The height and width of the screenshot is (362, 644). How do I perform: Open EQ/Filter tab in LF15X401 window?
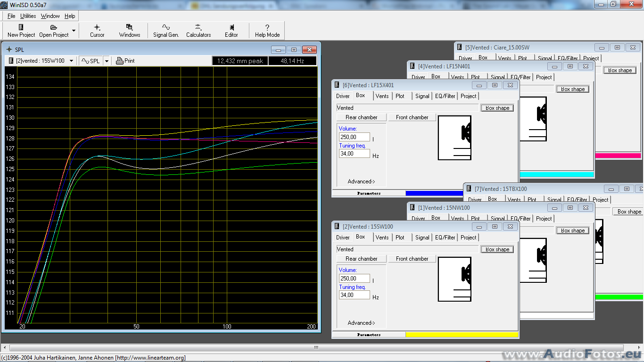click(x=445, y=96)
